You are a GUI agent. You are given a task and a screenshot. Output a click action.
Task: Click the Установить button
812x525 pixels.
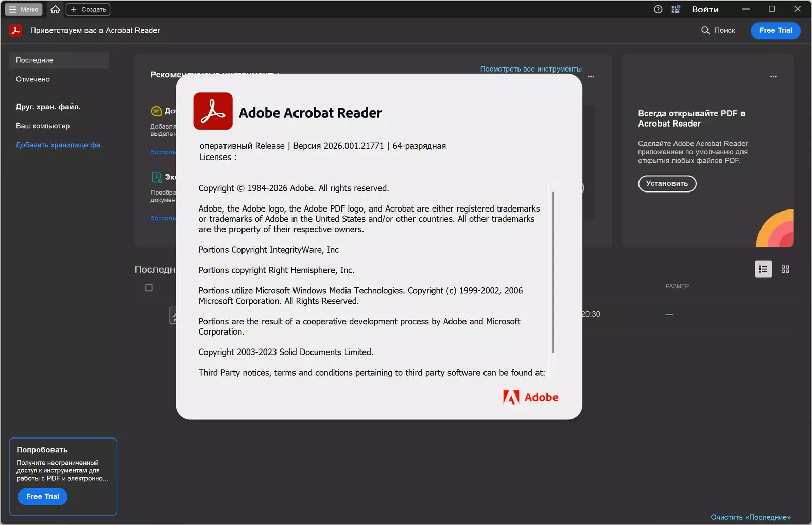[x=667, y=184]
